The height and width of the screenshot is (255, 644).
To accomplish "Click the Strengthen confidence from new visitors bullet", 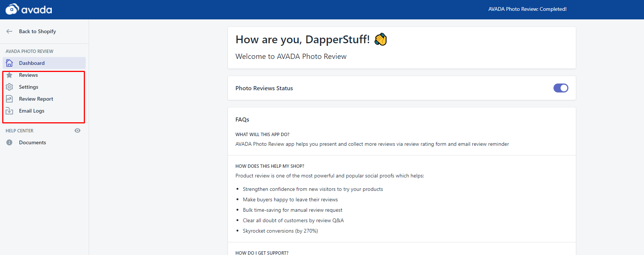I will [313, 189].
